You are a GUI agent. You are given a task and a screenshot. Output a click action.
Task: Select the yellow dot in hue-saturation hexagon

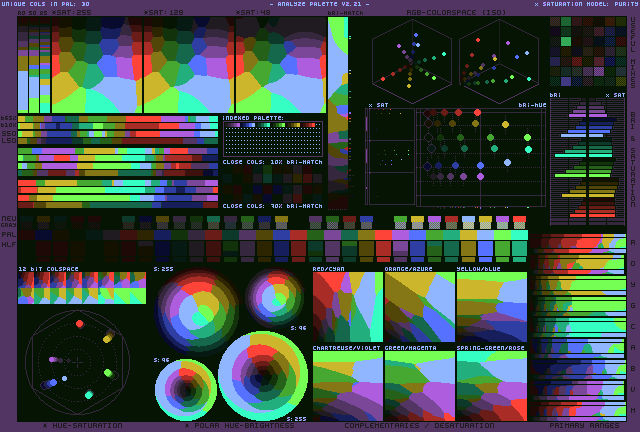coord(108,338)
